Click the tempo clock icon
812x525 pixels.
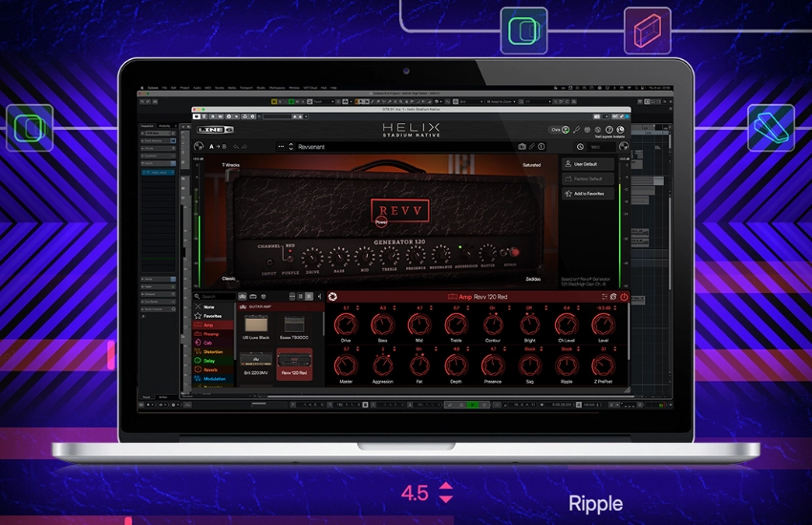point(581,147)
